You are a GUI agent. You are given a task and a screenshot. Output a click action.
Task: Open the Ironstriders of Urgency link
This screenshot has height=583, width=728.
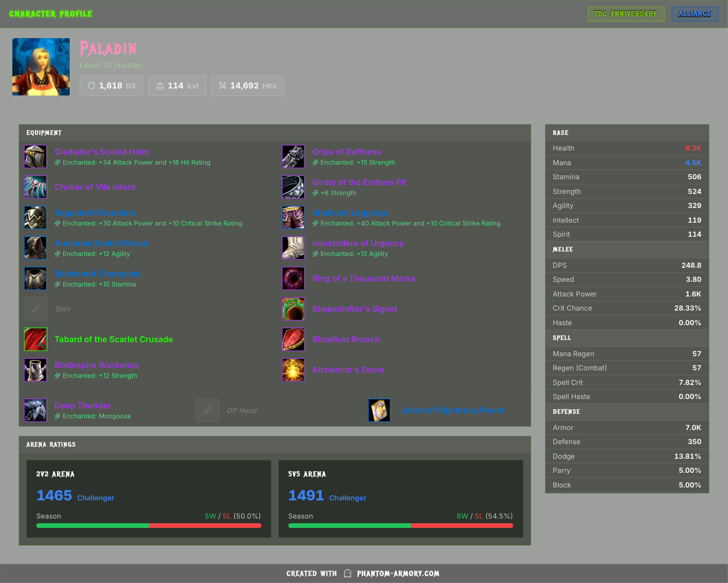coord(358,243)
